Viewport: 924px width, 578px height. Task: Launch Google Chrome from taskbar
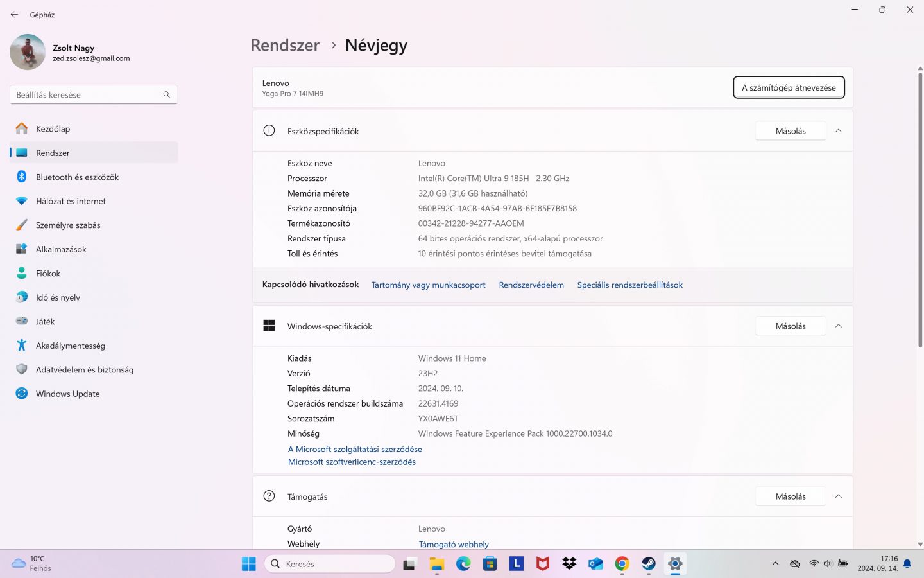(622, 564)
